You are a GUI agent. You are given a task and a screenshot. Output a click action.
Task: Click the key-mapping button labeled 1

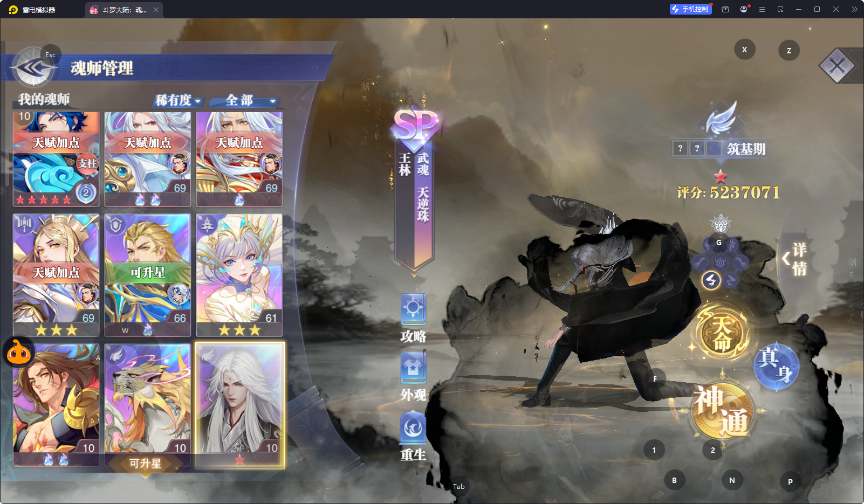pyautogui.click(x=654, y=450)
